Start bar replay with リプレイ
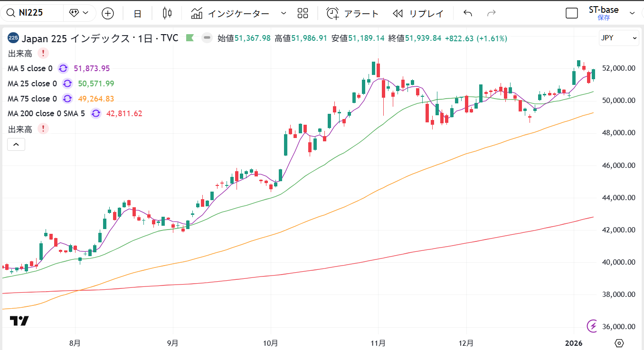 [418, 13]
